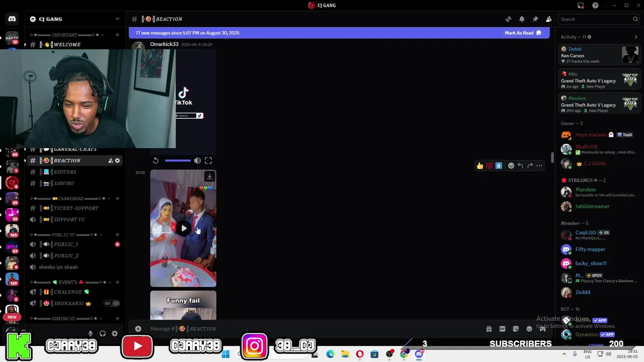Open add reaction emoji picker
The width and height of the screenshot is (644, 362).
click(x=511, y=165)
